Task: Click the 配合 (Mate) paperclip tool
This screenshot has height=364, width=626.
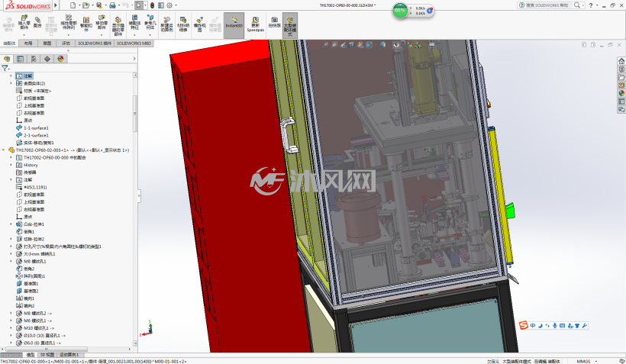Action: point(37,21)
